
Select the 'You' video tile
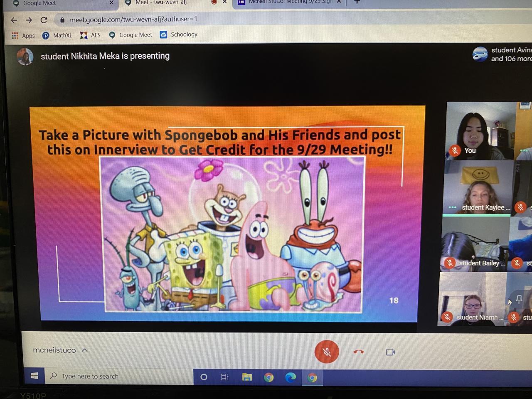click(481, 131)
